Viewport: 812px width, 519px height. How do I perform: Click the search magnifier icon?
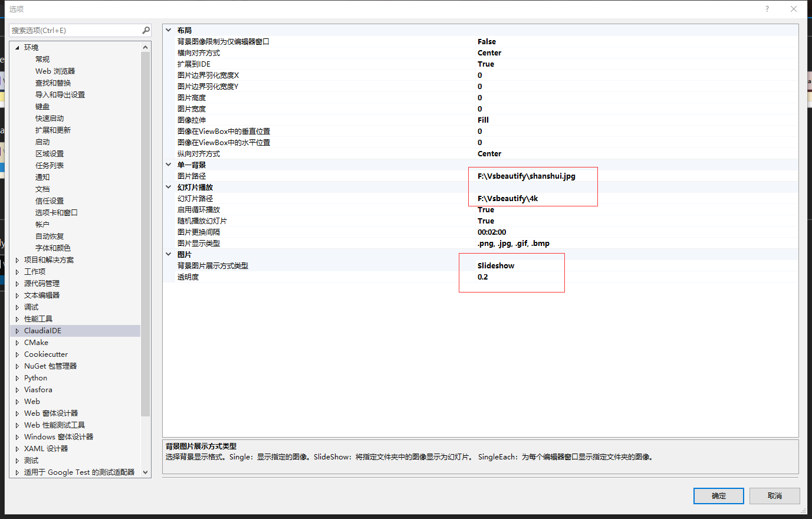click(x=146, y=29)
